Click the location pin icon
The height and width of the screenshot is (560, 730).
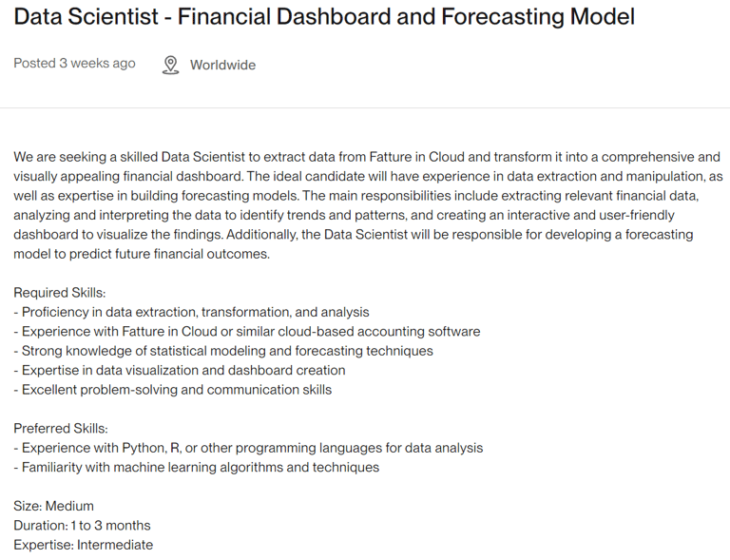coord(170,66)
